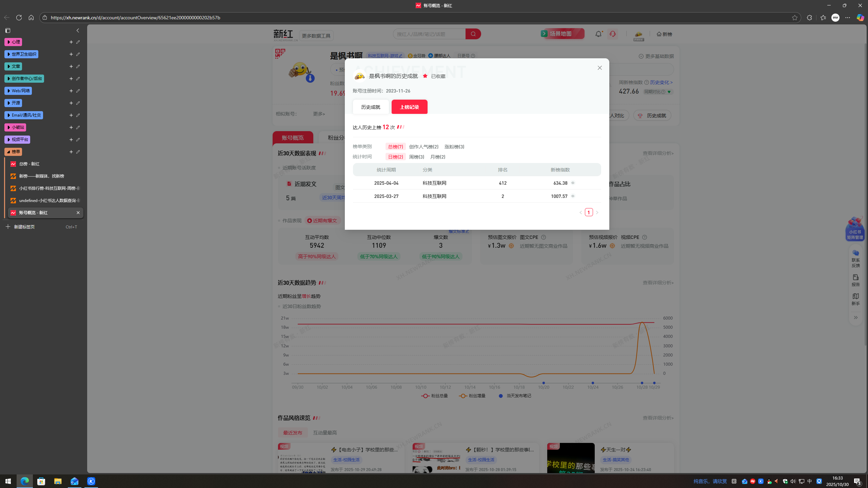Screen dimensions: 868x488
Task: Open browser favorites star icon
Action: click(x=823, y=18)
